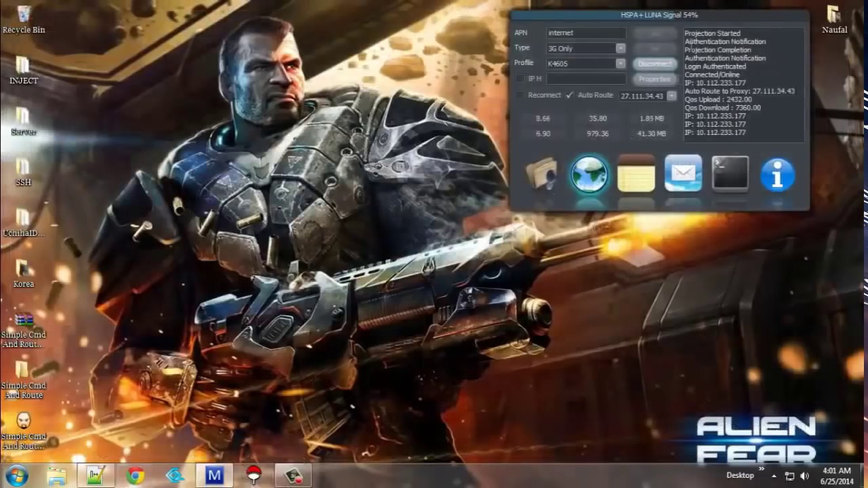868x488 pixels.
Task: Open the green notepad app on taskbar
Action: pyautogui.click(x=96, y=476)
